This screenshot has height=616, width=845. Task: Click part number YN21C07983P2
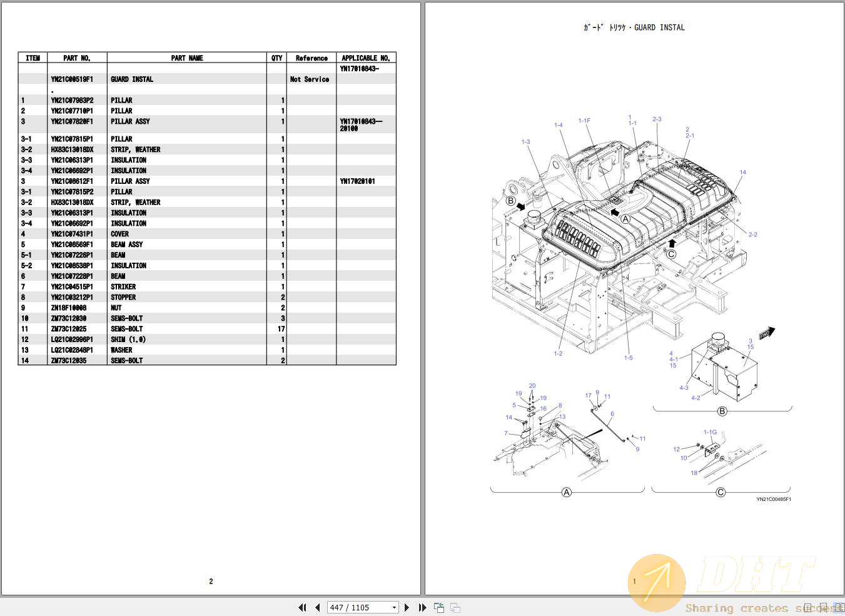click(72, 100)
